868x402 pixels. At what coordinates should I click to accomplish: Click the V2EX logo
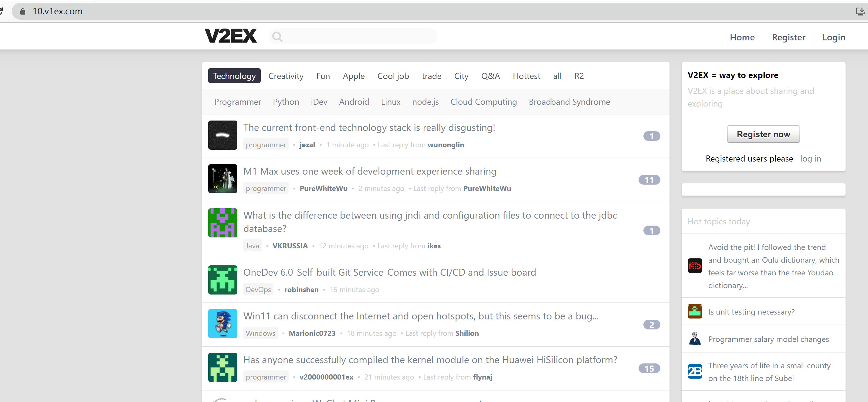230,36
